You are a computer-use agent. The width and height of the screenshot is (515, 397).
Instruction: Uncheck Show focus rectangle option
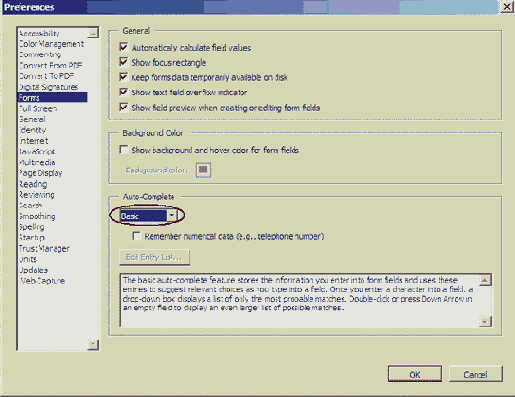(124, 62)
